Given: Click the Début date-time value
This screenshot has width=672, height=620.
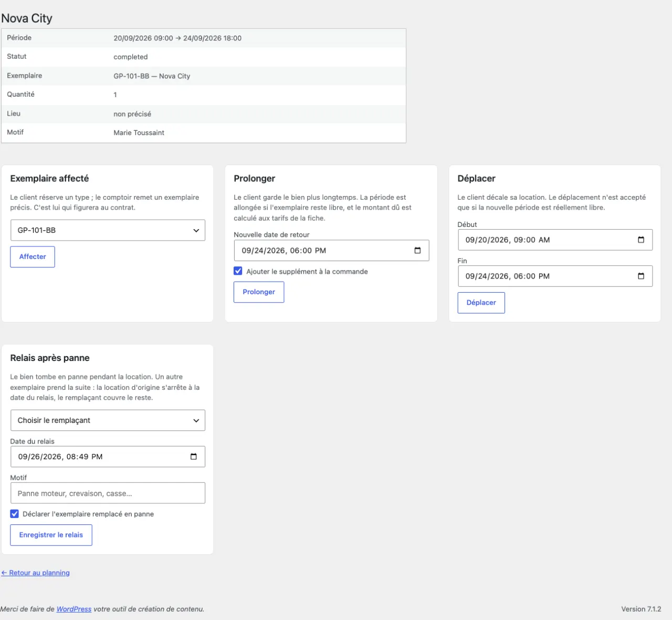Looking at the screenshot, I should tap(508, 240).
